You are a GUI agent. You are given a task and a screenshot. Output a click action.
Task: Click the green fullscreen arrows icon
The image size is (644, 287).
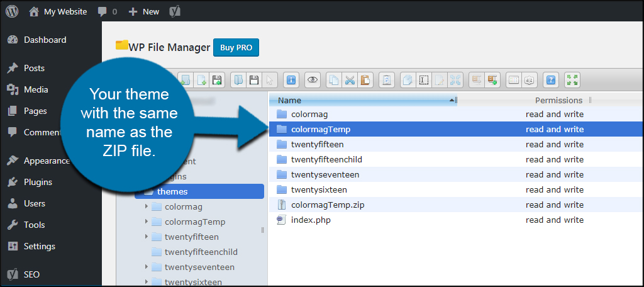point(572,80)
